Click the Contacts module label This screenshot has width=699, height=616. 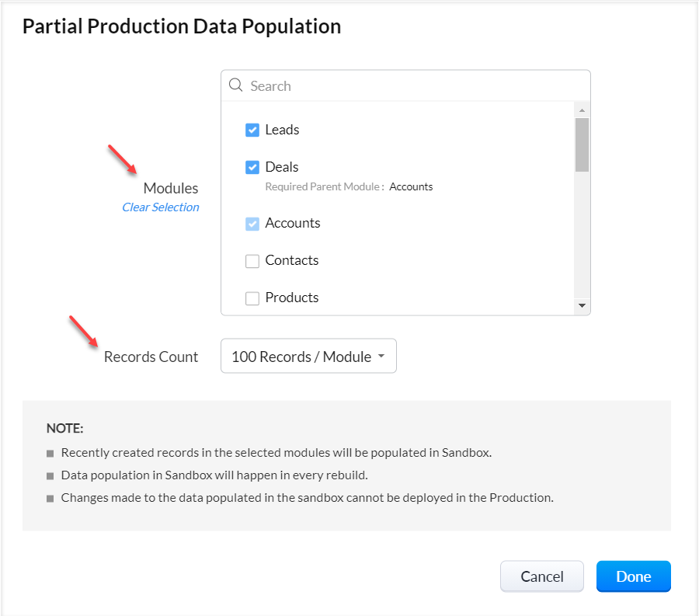tap(292, 260)
